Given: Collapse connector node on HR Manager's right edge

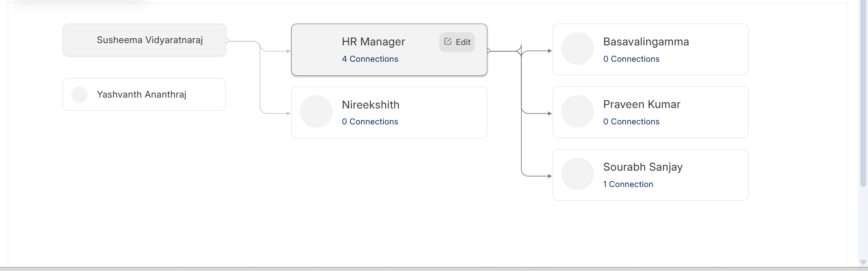Looking at the screenshot, I should pyautogui.click(x=488, y=51).
